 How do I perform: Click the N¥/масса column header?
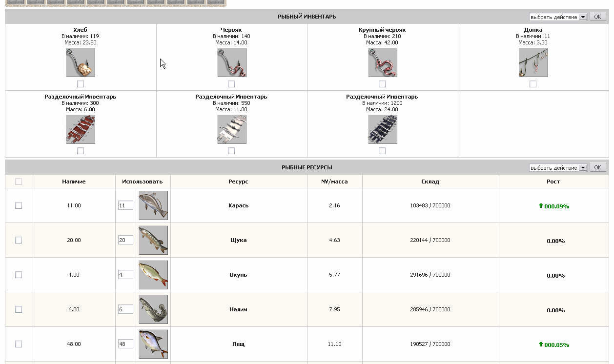coord(334,182)
